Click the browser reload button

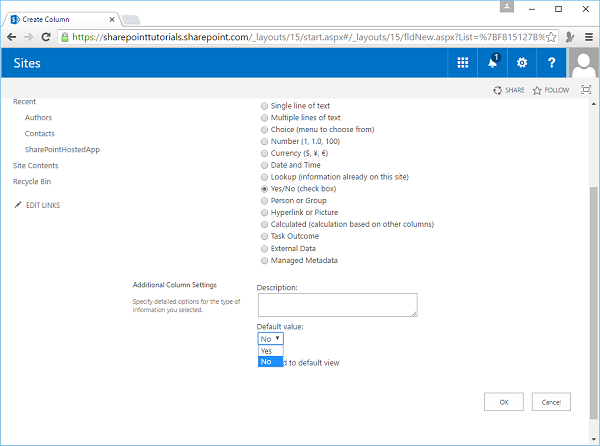pos(46,37)
